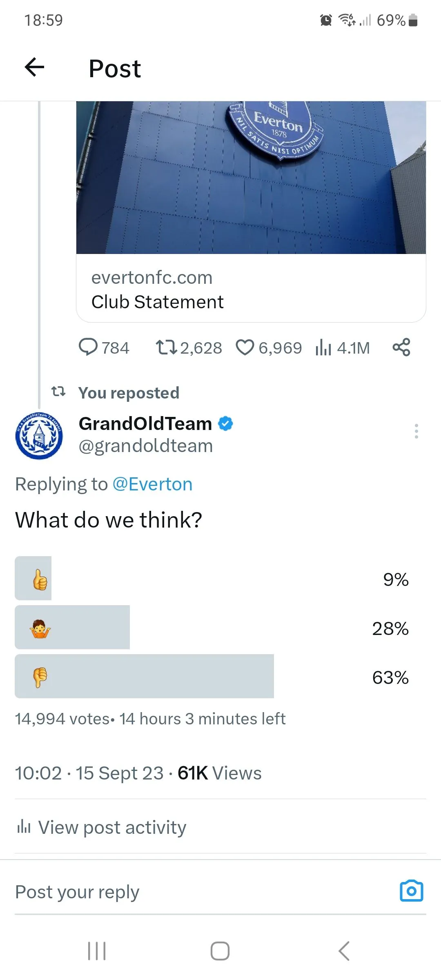Open the evertonfc.com Club Statement link card
441x980 pixels.
(x=251, y=289)
